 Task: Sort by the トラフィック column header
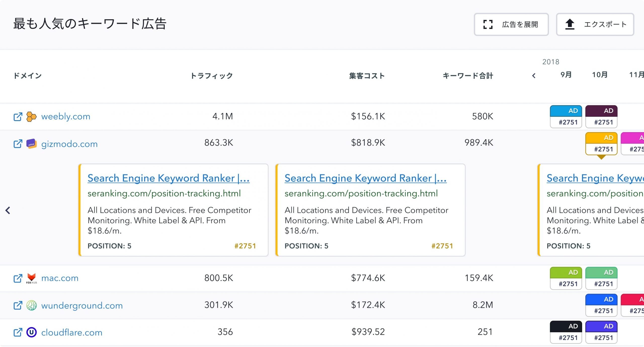tap(212, 76)
